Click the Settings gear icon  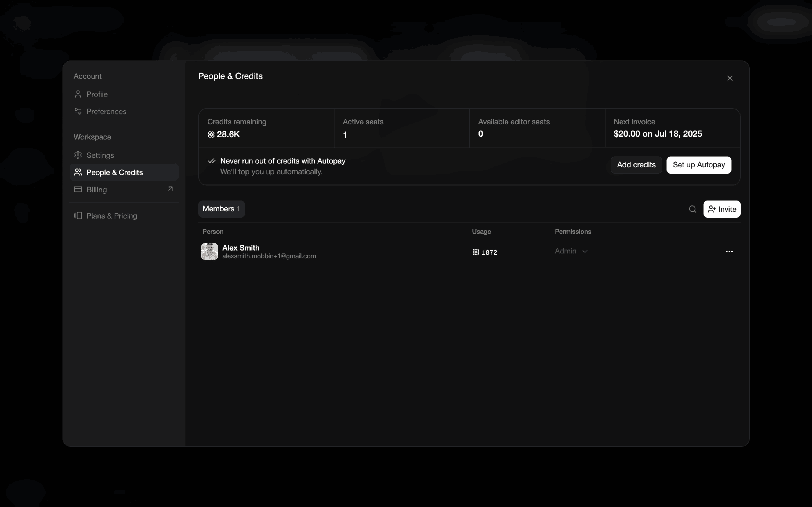click(x=78, y=155)
